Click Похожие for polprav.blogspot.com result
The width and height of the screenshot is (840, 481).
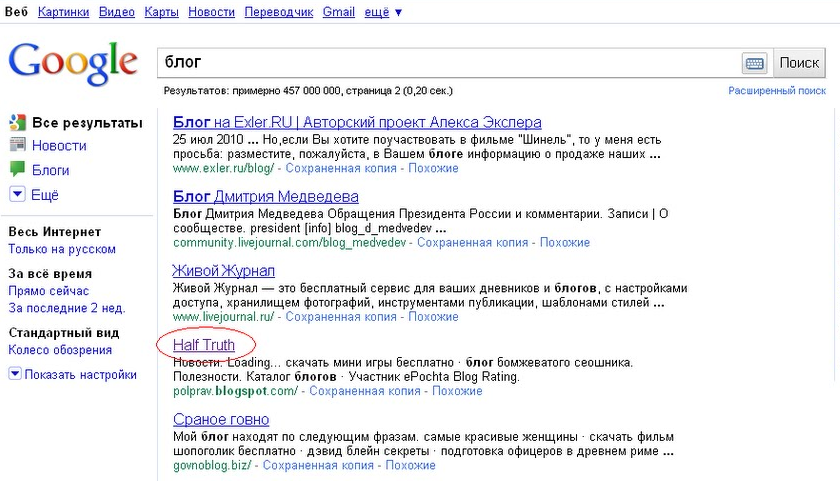(x=457, y=391)
